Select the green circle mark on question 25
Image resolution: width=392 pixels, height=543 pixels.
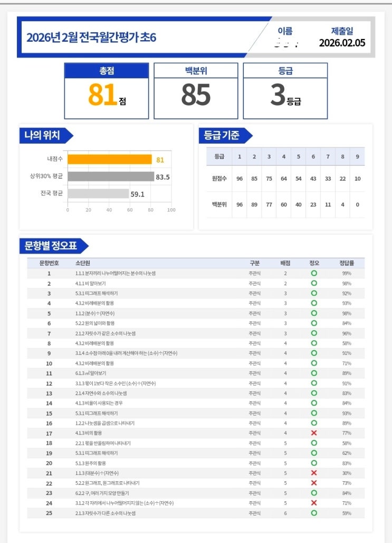point(314,513)
